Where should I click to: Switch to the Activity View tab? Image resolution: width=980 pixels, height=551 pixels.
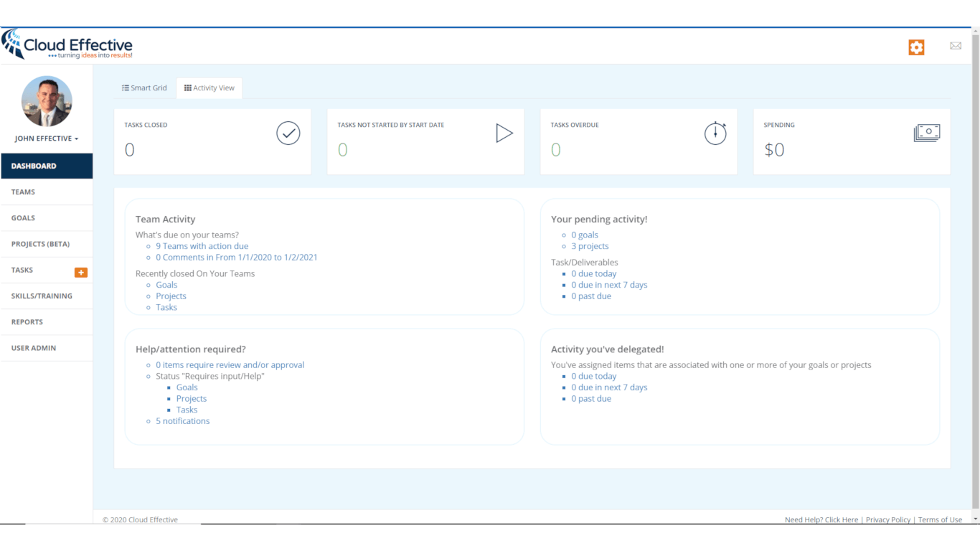(x=209, y=88)
